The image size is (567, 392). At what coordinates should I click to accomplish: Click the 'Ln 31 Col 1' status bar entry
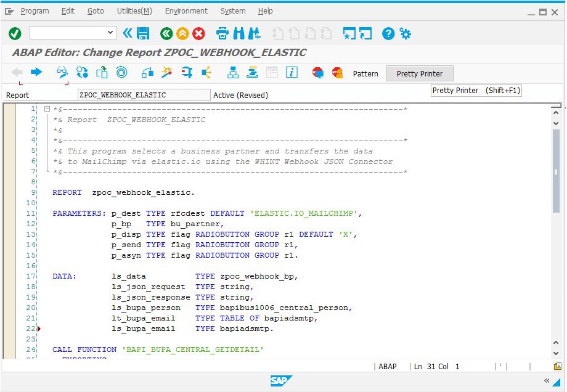436,366
